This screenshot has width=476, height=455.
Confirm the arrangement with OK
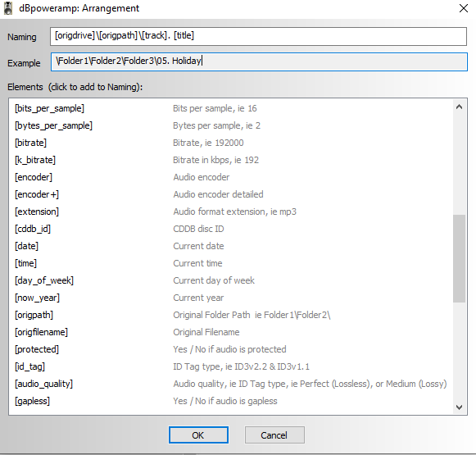(x=198, y=435)
